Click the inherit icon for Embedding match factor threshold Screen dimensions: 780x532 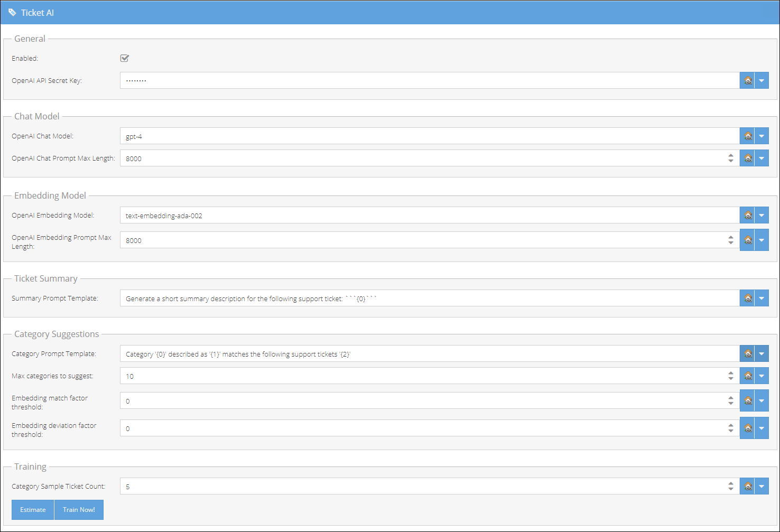[x=747, y=400]
